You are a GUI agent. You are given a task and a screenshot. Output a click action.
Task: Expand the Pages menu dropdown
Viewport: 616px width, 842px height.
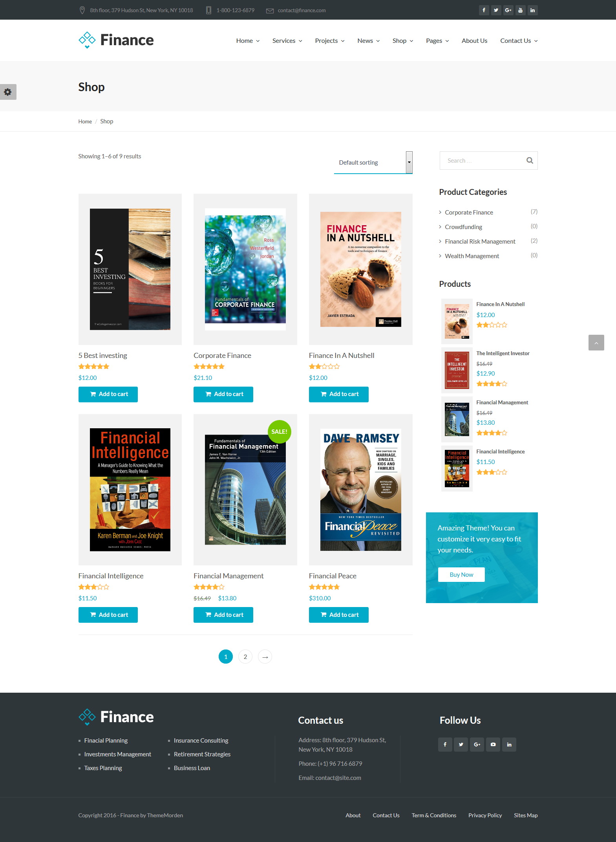[437, 40]
